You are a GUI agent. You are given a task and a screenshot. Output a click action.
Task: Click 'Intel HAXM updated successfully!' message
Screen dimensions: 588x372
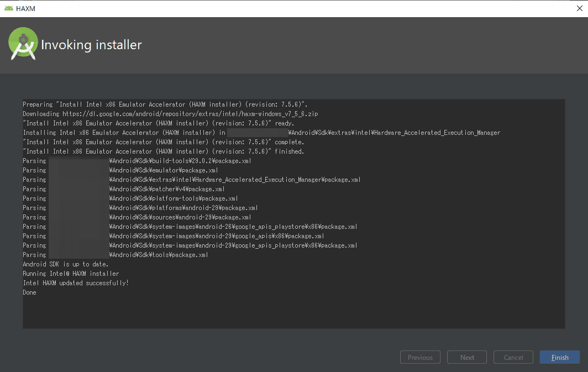point(76,283)
